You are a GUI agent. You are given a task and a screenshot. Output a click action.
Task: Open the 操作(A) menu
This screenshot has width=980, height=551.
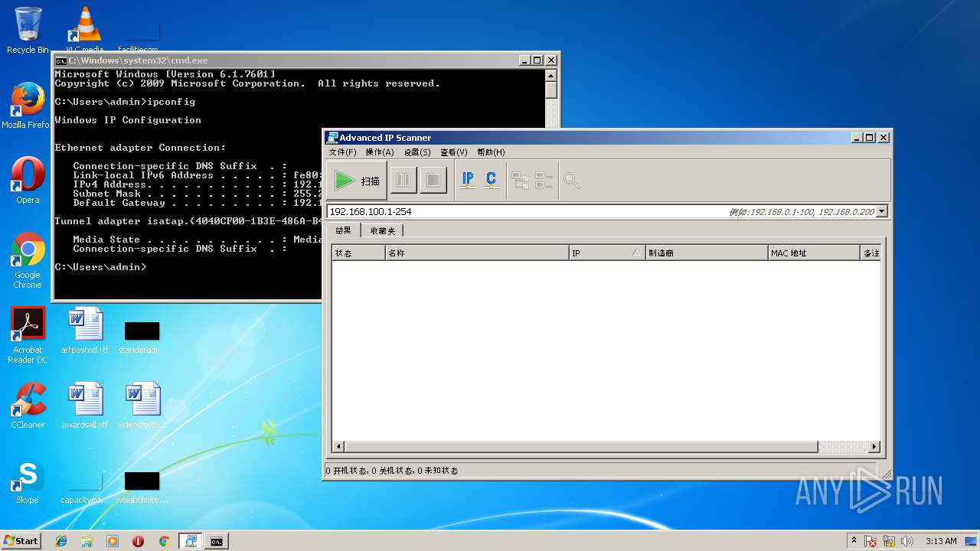(x=380, y=152)
